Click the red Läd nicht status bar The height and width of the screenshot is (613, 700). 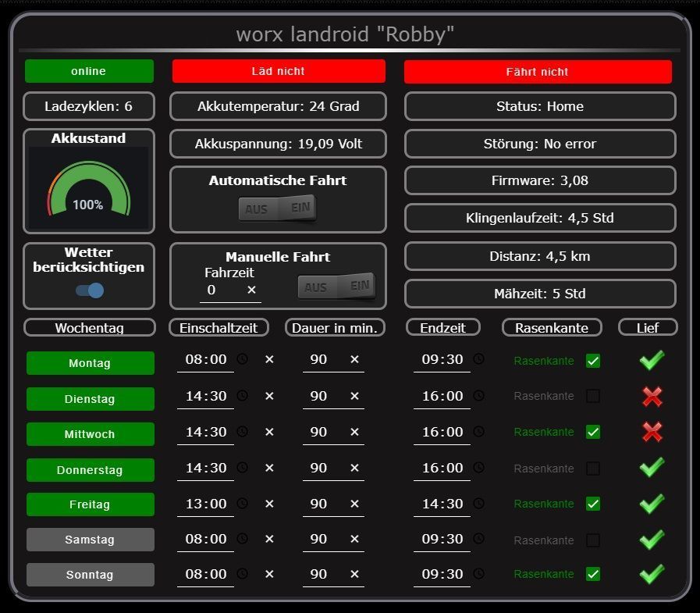click(279, 71)
